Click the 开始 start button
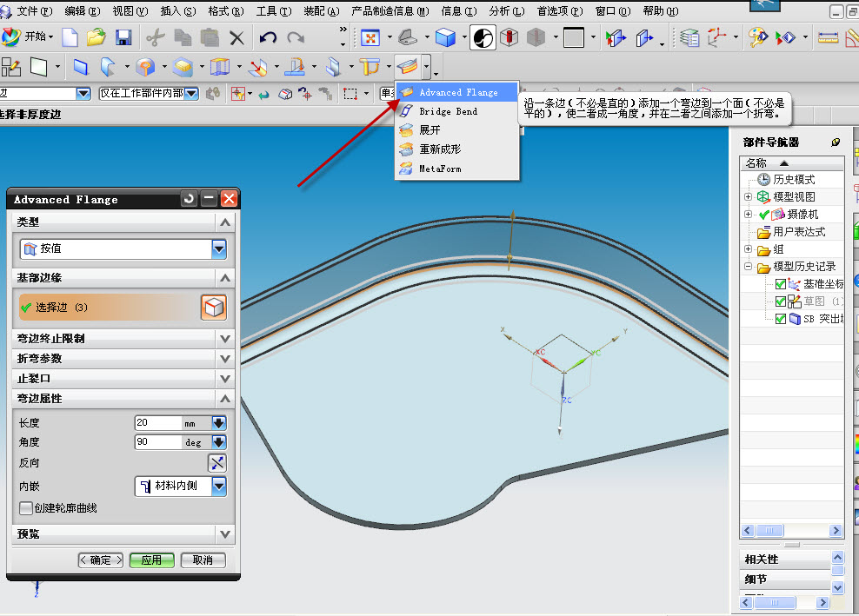Viewport: 859px width, 616px height. click(x=28, y=36)
